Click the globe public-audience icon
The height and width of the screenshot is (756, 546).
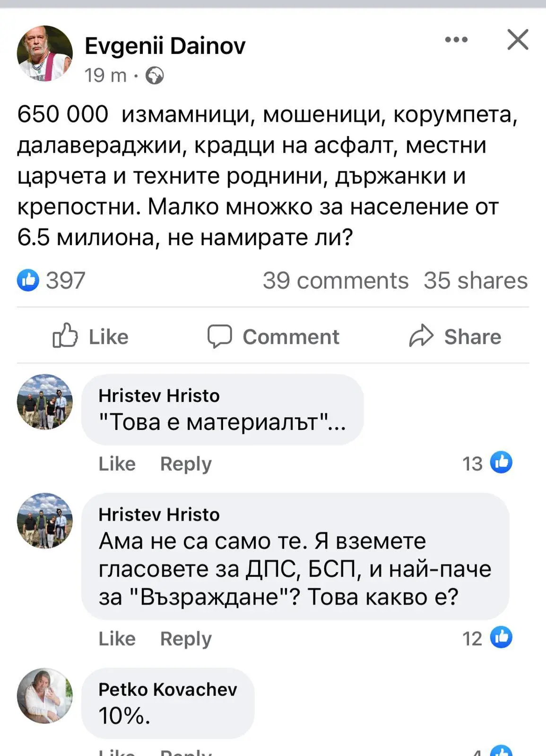pos(155,76)
